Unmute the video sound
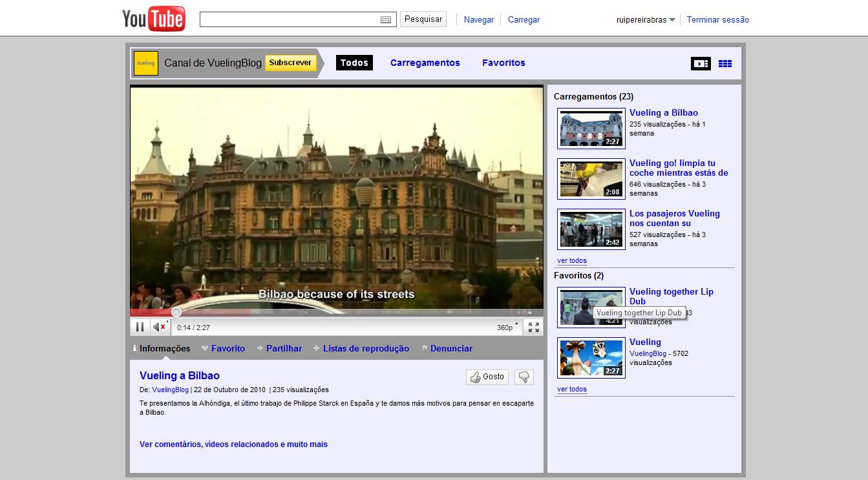The height and width of the screenshot is (480, 868). (x=160, y=327)
